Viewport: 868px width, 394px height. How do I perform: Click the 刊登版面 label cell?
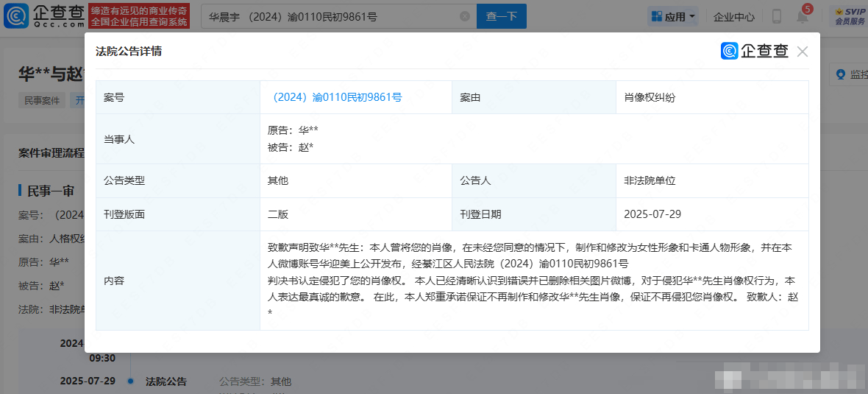point(178,214)
